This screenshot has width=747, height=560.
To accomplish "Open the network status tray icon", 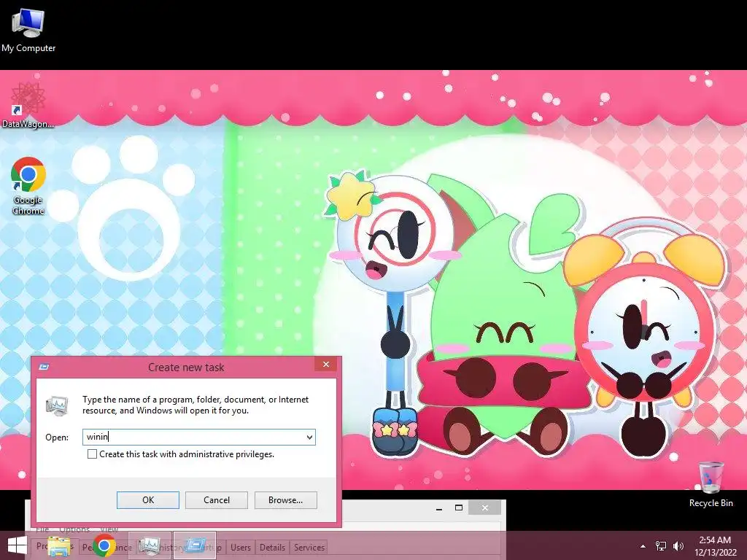I will 661,546.
